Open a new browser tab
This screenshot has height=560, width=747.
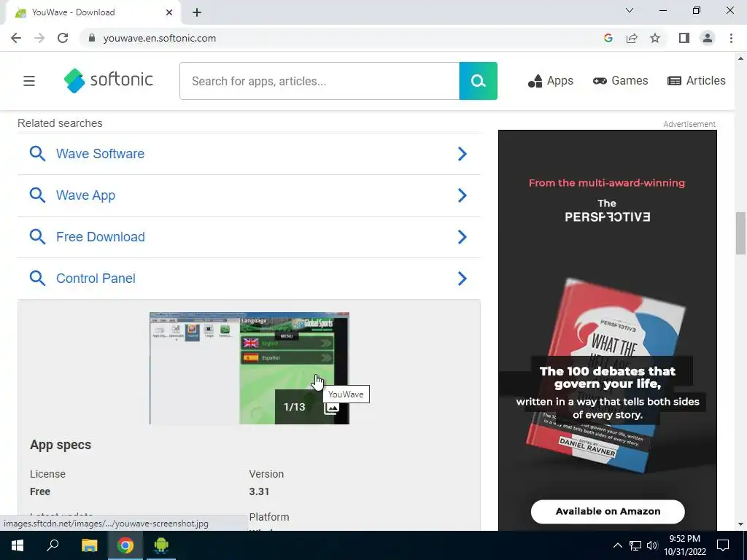click(x=197, y=12)
